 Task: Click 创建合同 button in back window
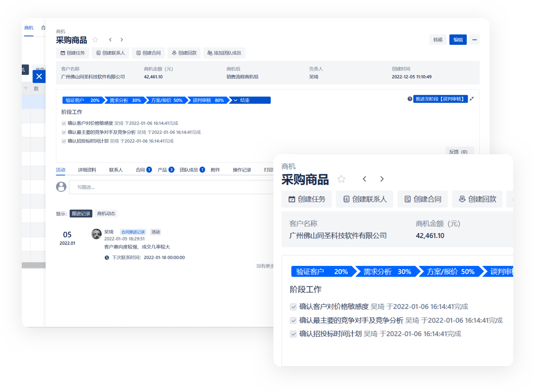pyautogui.click(x=149, y=53)
